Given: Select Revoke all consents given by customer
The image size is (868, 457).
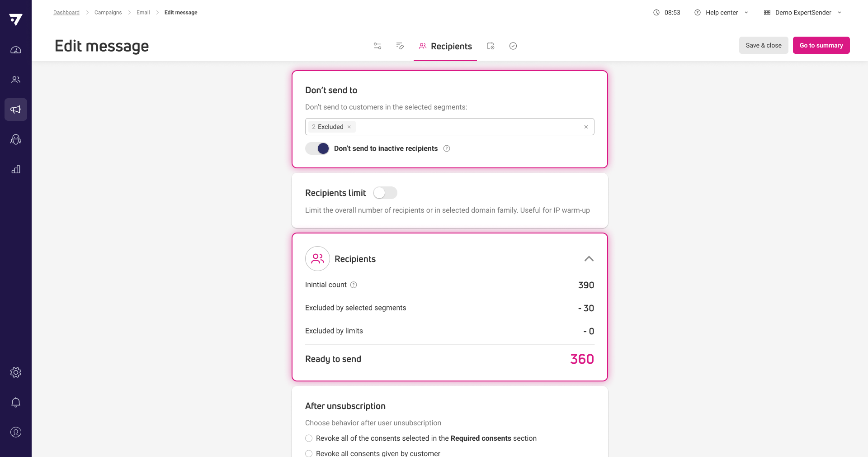Looking at the screenshot, I should (309, 453).
